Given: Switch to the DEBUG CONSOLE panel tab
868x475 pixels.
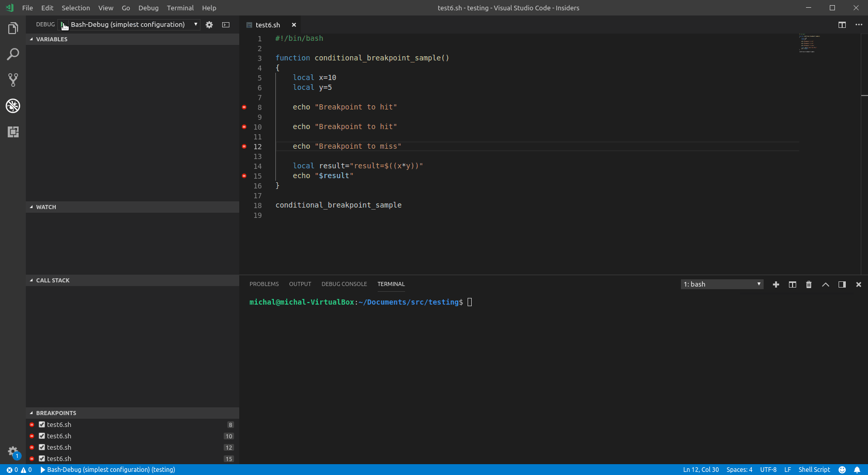Looking at the screenshot, I should pyautogui.click(x=344, y=284).
